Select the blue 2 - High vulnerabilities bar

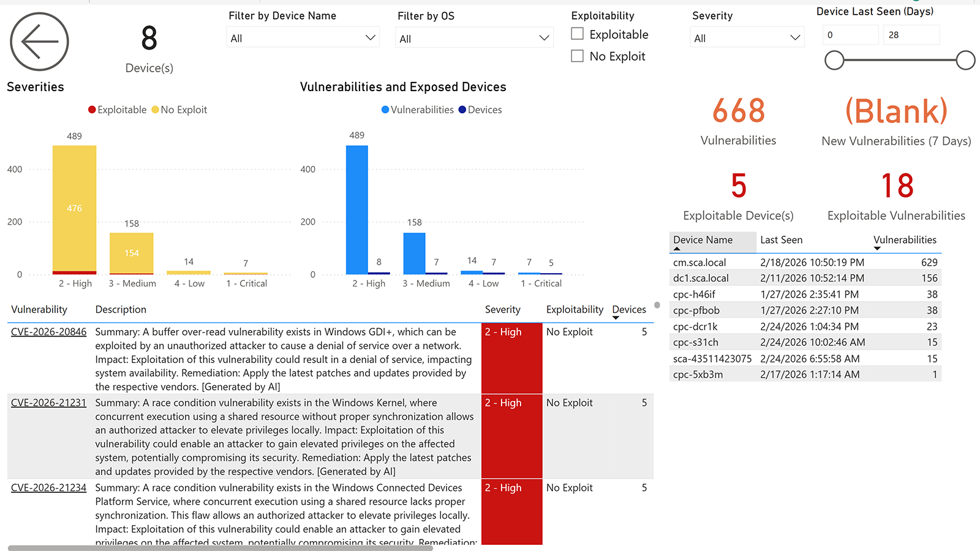357,210
